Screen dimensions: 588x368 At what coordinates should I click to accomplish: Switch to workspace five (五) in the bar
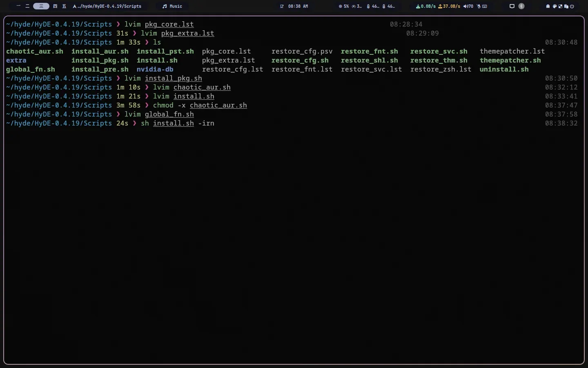point(64,6)
